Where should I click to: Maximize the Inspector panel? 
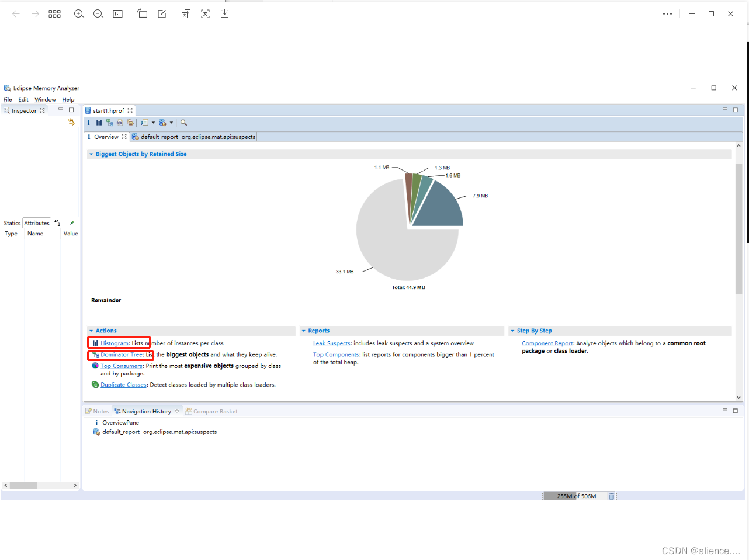(71, 110)
